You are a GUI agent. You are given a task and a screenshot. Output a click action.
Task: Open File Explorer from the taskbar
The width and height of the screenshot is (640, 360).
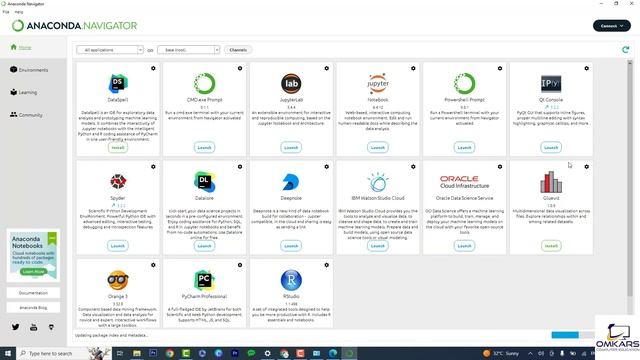(137, 353)
